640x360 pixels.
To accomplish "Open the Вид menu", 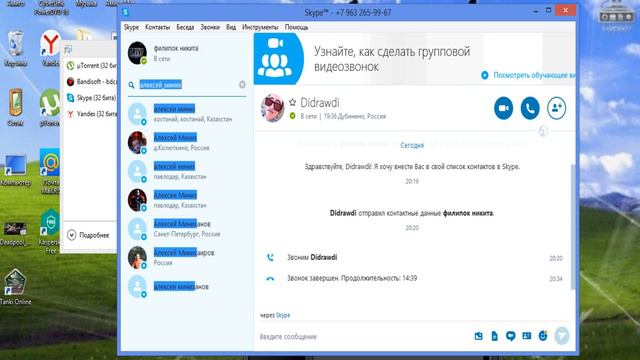I will click(231, 27).
